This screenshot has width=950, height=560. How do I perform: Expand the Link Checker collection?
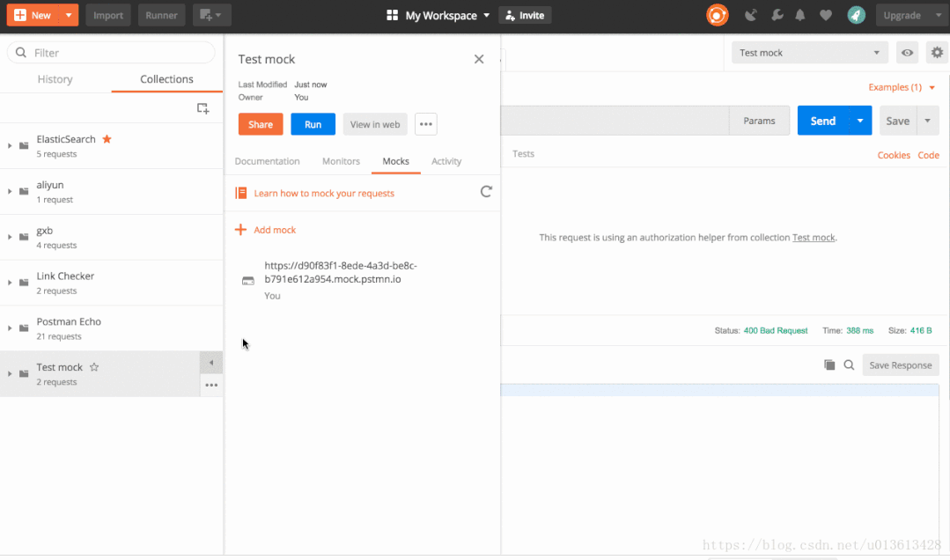10,283
